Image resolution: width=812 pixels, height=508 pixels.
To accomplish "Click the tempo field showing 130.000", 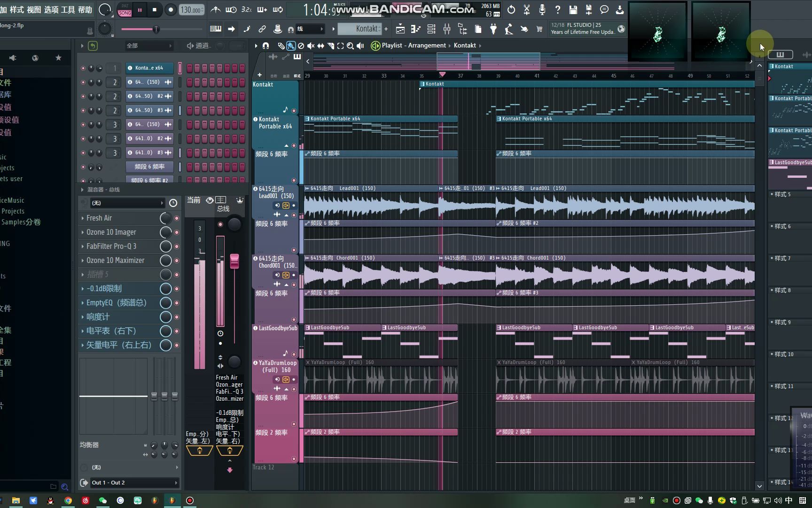I will point(192,10).
